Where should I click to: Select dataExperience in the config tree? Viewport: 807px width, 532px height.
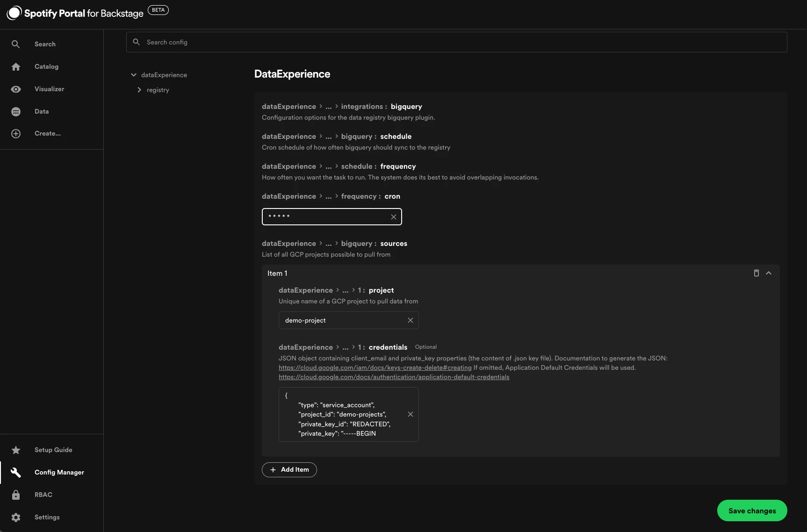(x=164, y=75)
